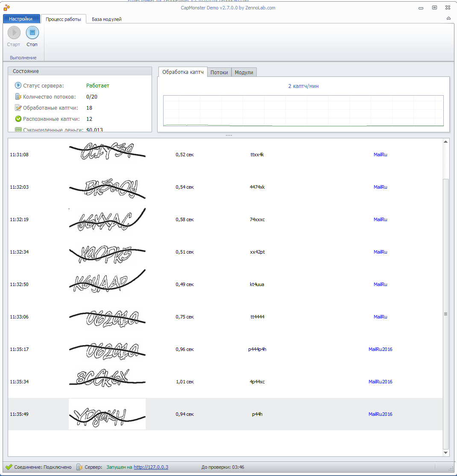Click MailRu link in 11:32:50 row

380,284
